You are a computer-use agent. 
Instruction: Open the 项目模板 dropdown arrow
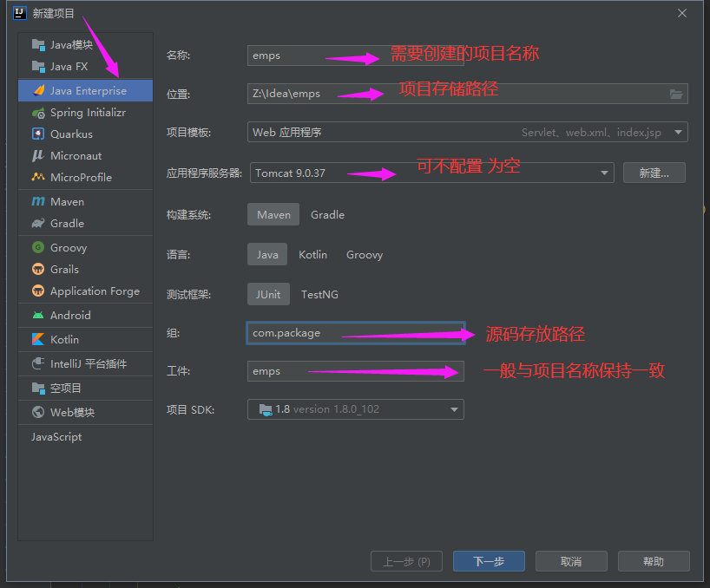click(x=678, y=132)
